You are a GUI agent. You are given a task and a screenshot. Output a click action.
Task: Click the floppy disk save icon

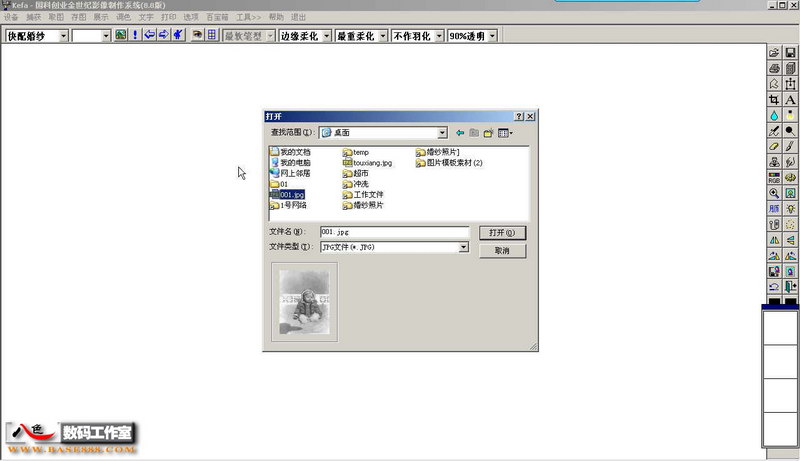point(790,53)
